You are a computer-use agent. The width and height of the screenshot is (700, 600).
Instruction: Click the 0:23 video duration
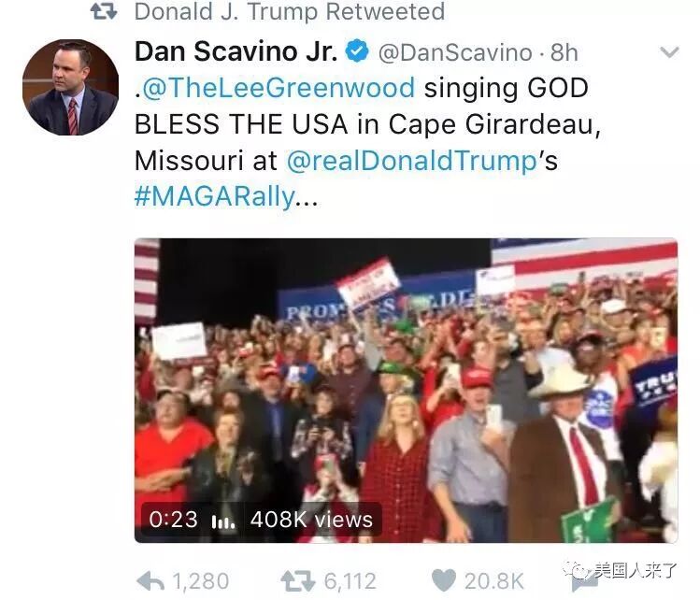[x=174, y=520]
